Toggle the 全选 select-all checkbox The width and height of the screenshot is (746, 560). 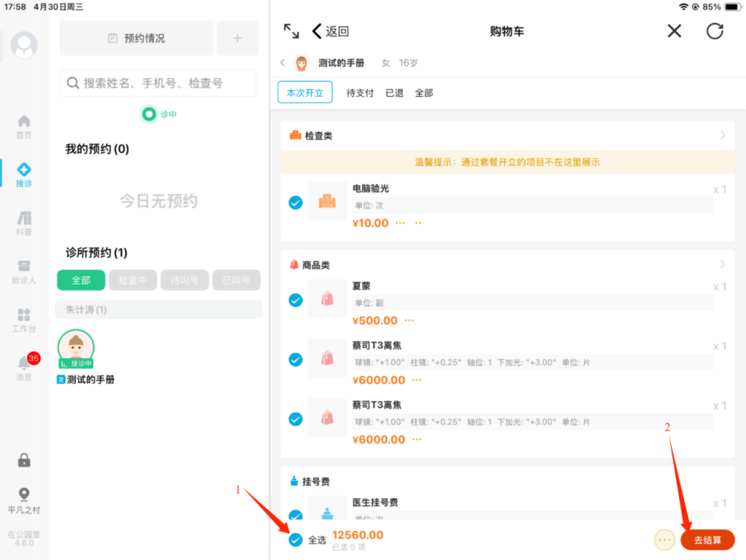tap(296, 540)
